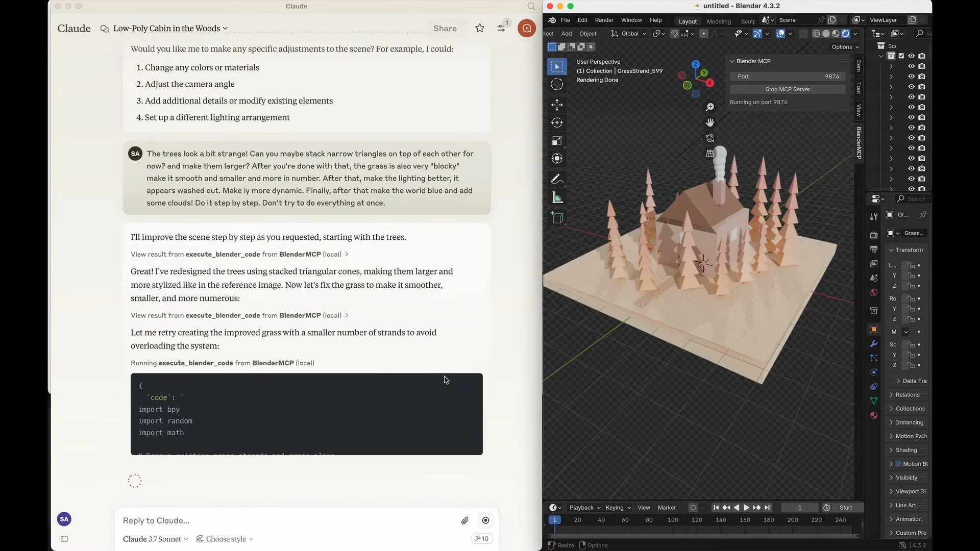Open Blender Window menu
980x551 pixels.
pyautogui.click(x=631, y=20)
